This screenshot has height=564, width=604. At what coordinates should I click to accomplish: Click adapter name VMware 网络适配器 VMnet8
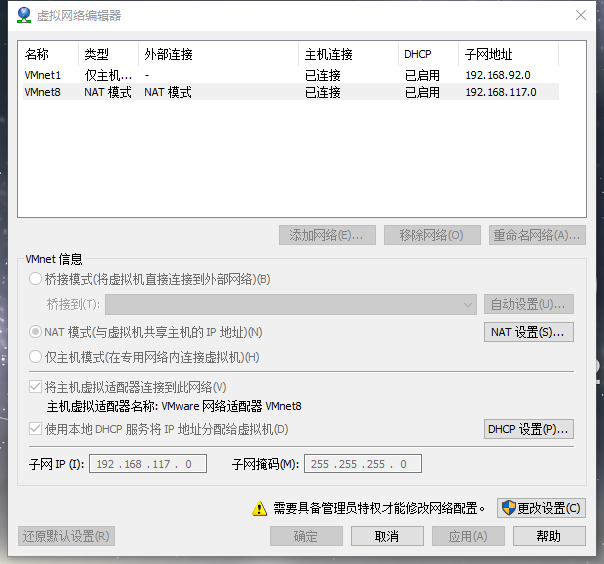tap(232, 406)
